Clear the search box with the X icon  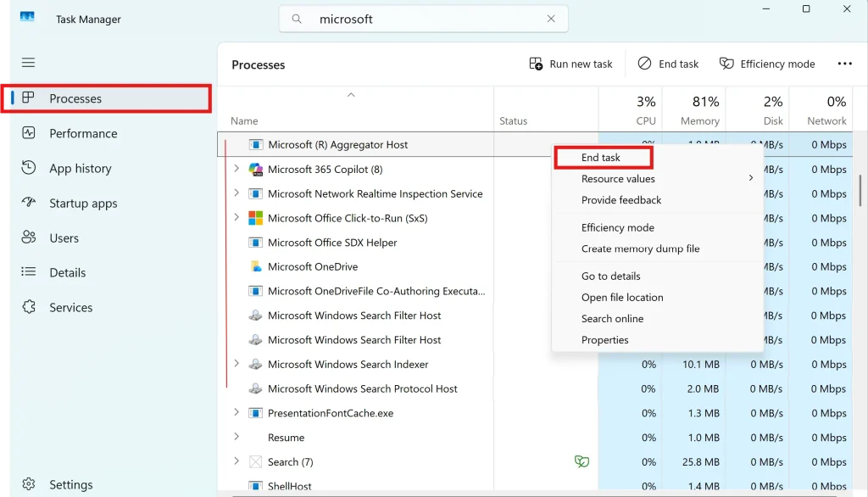point(550,18)
